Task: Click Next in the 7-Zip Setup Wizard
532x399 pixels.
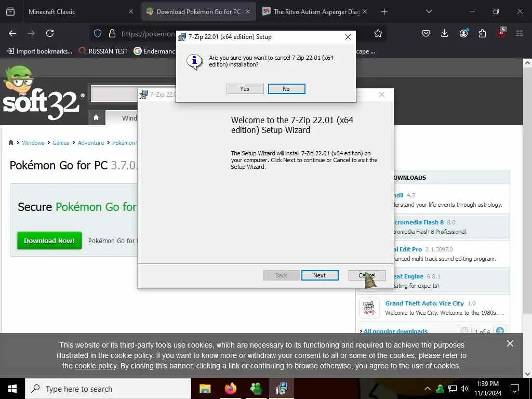Action: click(320, 275)
